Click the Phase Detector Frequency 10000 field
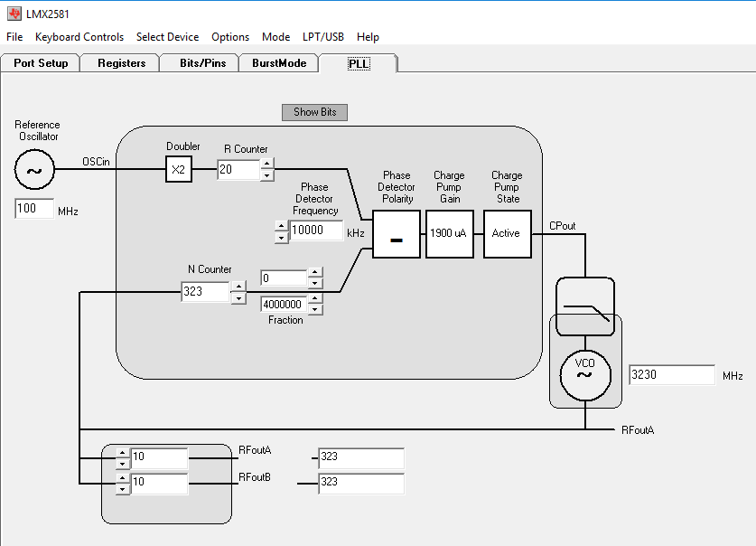 316,231
